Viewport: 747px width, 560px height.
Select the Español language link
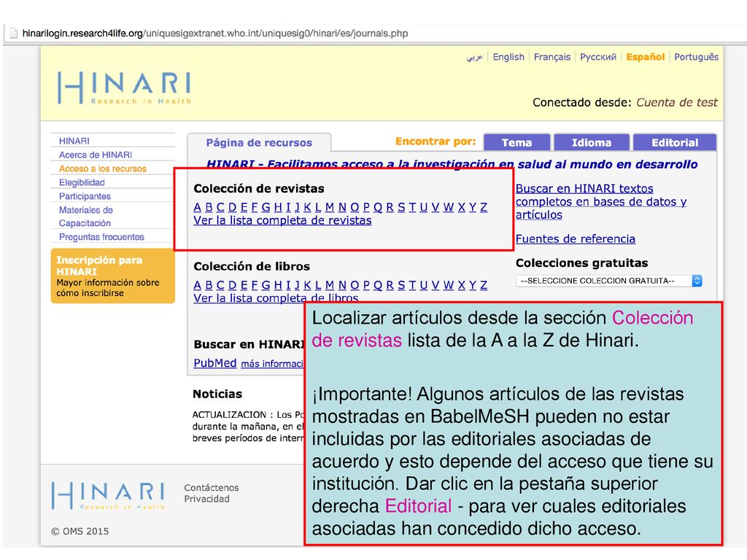645,57
